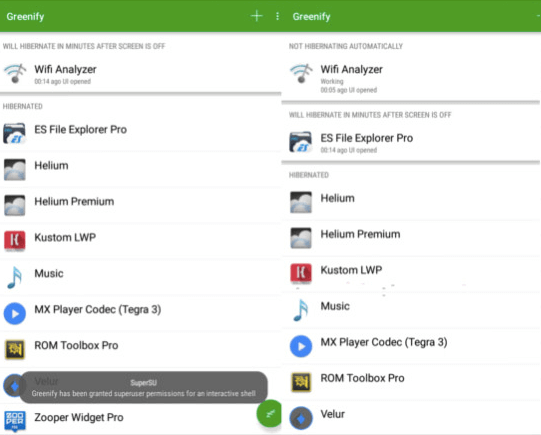Click Zooper Widget Pro icon in left panel
This screenshot has width=541, height=435.
(x=14, y=421)
